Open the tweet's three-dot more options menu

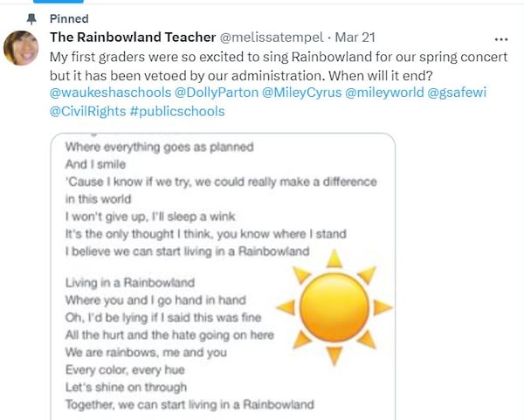click(500, 39)
